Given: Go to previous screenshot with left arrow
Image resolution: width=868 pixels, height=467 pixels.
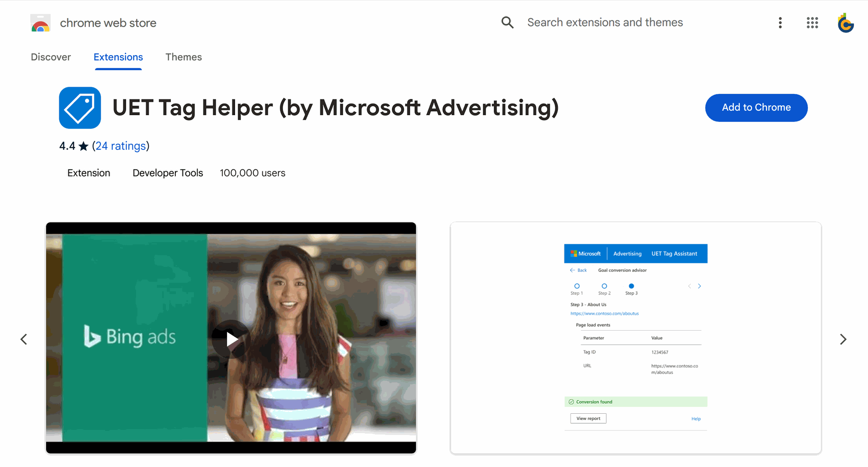Looking at the screenshot, I should [24, 339].
